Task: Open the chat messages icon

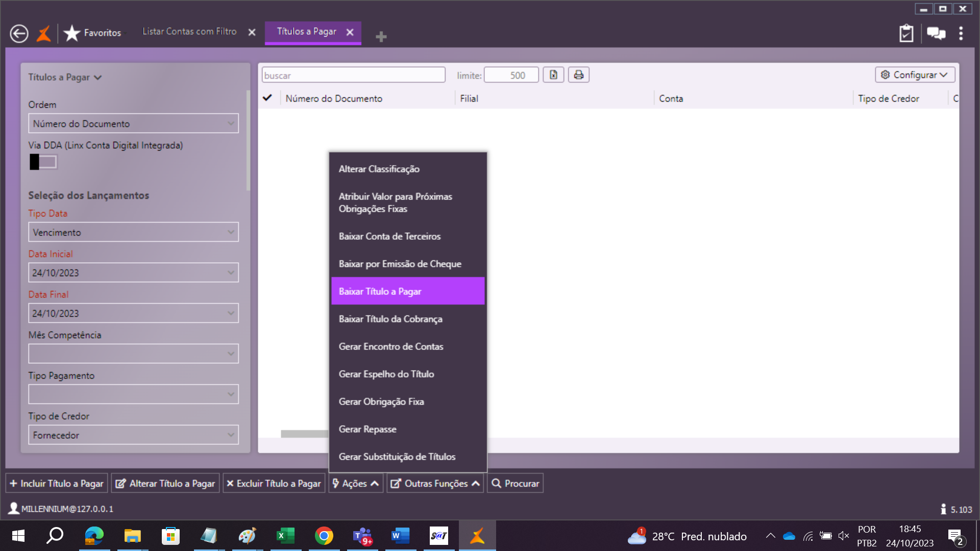Action: pos(936,34)
